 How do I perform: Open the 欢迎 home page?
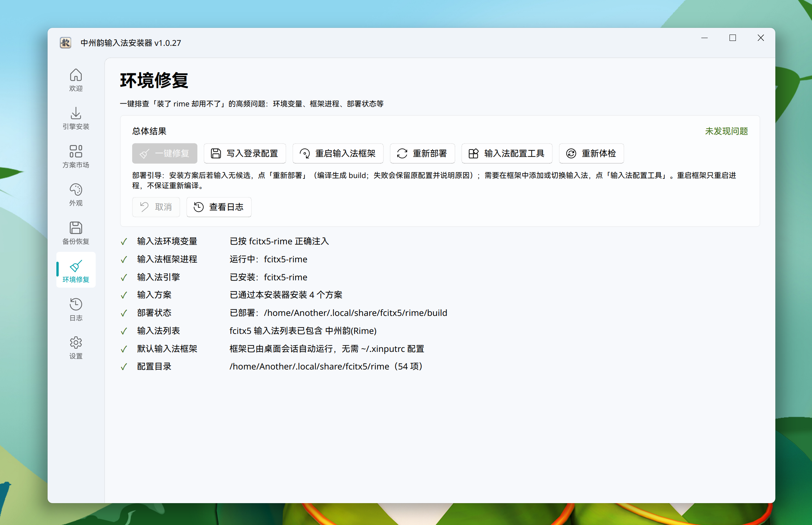click(76, 80)
